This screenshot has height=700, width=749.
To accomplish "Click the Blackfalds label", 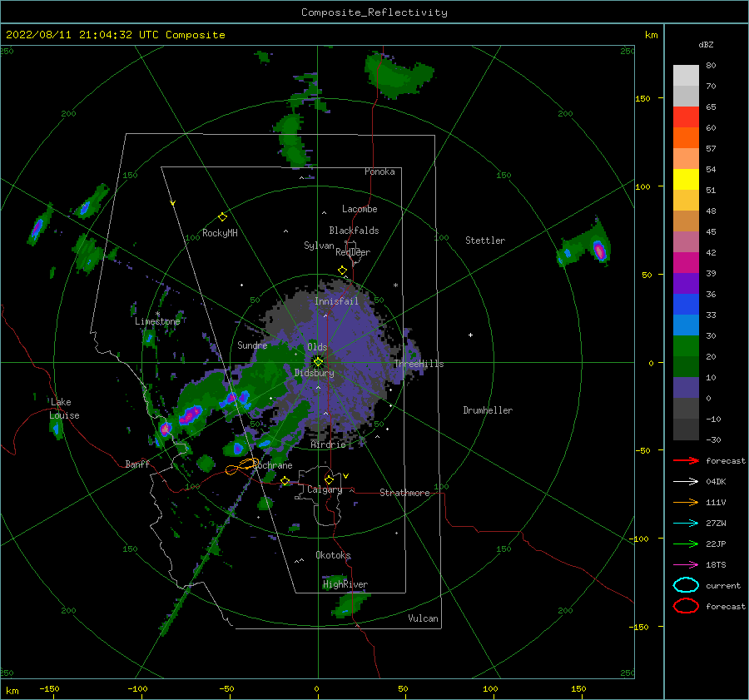I will point(354,231).
